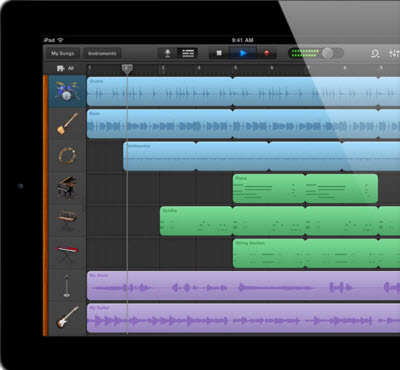This screenshot has height=370, width=400.
Task: Select the grand Piano track icon
Action: coord(67,188)
